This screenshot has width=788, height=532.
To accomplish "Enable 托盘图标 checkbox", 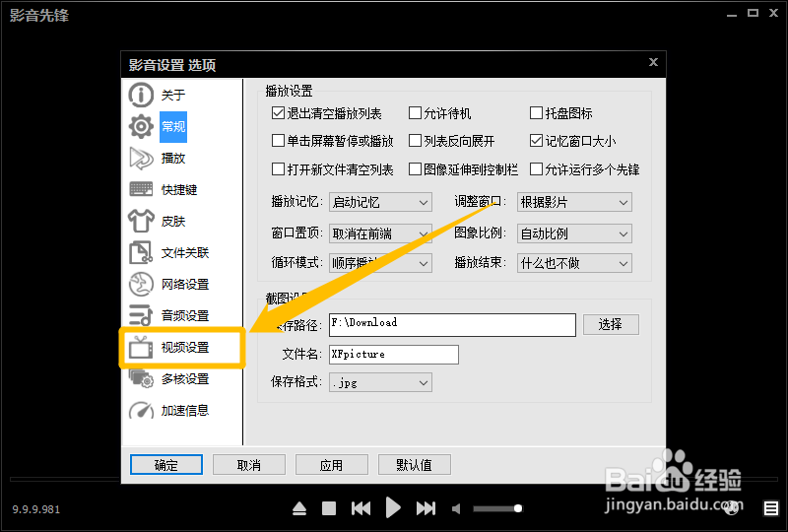I will tap(536, 113).
